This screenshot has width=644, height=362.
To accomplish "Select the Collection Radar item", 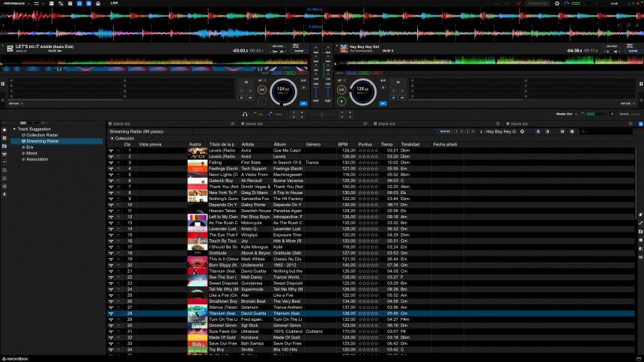I will click(x=42, y=135).
